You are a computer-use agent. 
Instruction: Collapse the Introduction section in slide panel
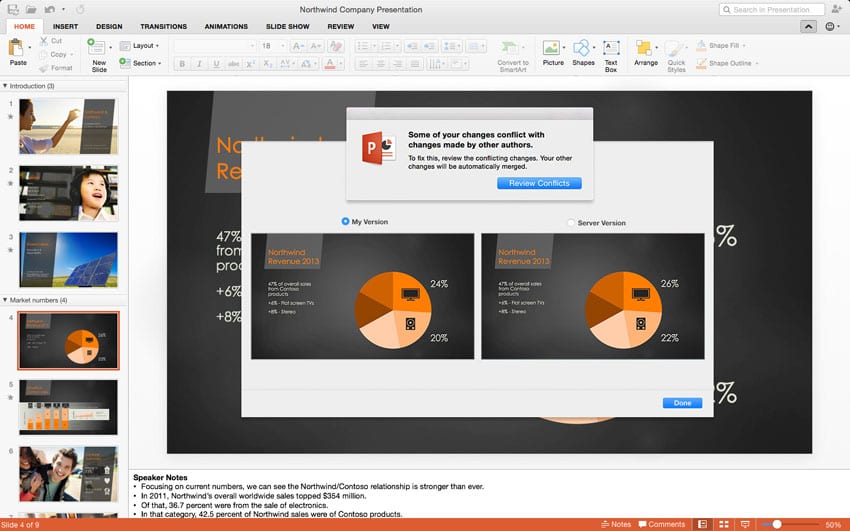[x=4, y=86]
